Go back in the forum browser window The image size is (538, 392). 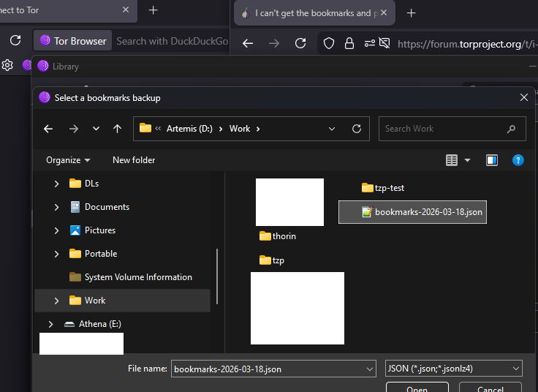tap(248, 43)
